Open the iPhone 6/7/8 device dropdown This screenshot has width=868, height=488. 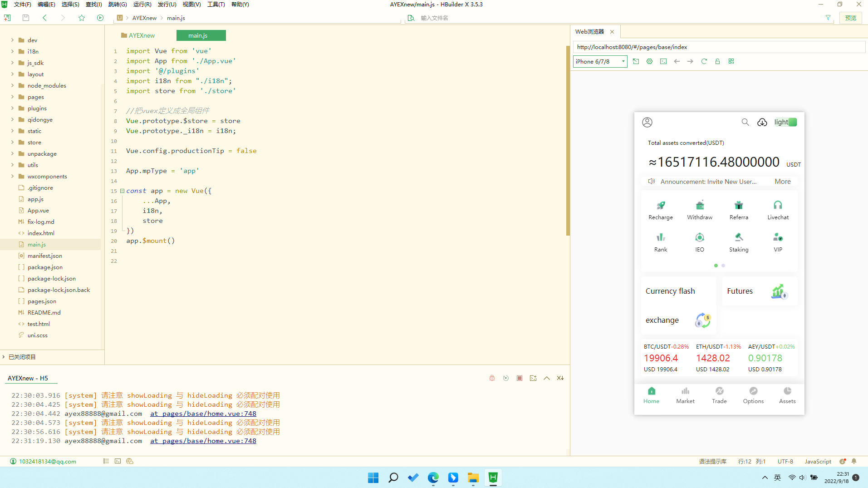click(x=600, y=61)
